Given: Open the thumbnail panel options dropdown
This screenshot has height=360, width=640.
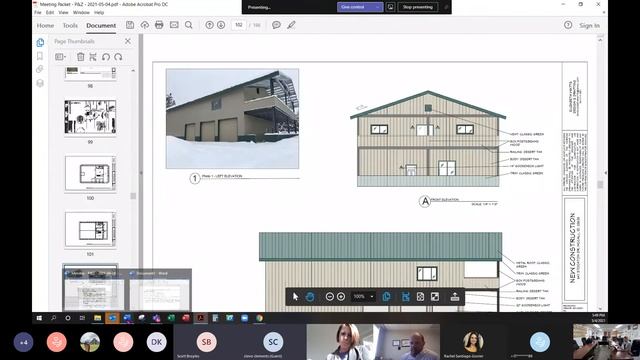Looking at the screenshot, I should [60, 57].
